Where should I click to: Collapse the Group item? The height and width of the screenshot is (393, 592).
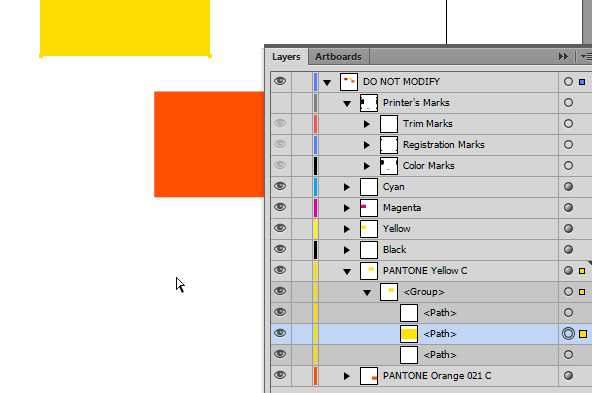367,293
